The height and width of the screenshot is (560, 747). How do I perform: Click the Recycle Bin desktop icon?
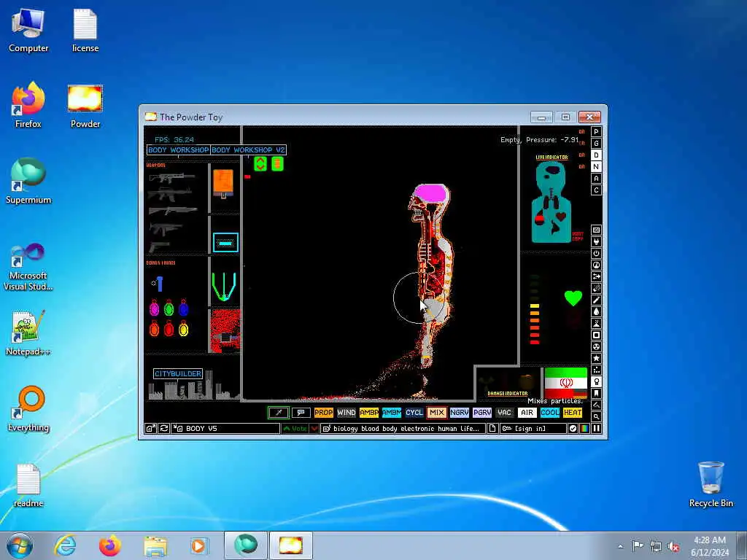tap(711, 485)
